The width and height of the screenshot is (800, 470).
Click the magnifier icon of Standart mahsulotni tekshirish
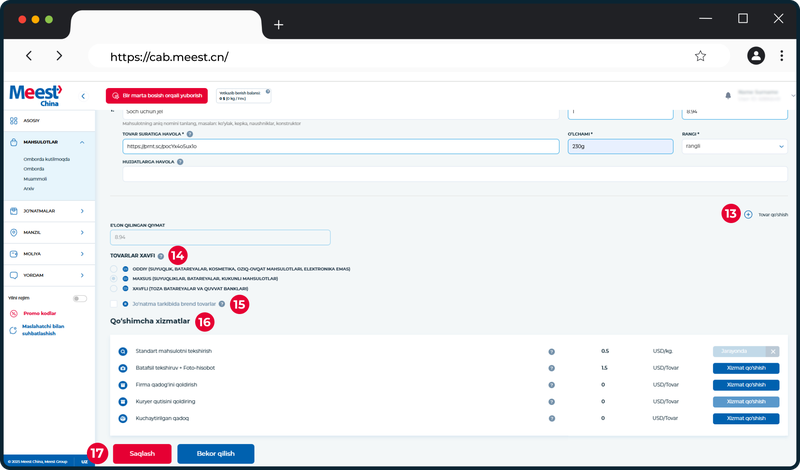tap(122, 352)
